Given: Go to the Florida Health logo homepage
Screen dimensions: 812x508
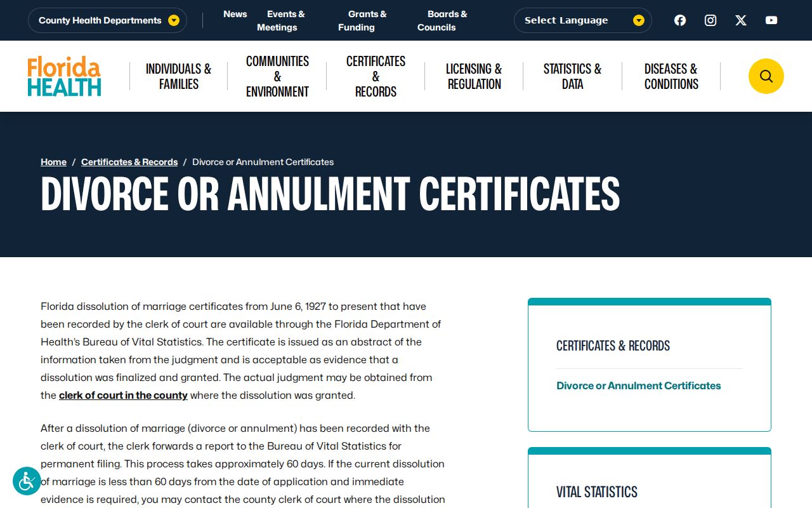Looking at the screenshot, I should (64, 76).
